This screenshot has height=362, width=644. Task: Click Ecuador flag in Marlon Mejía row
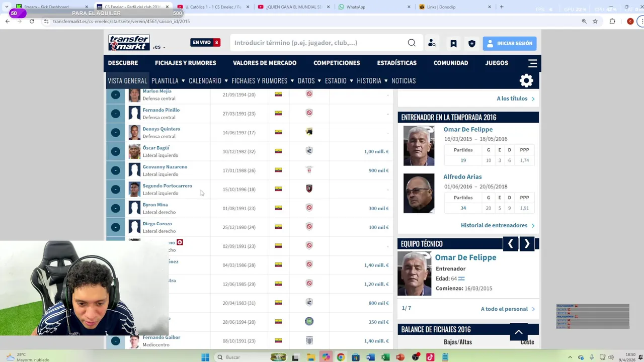tap(278, 94)
